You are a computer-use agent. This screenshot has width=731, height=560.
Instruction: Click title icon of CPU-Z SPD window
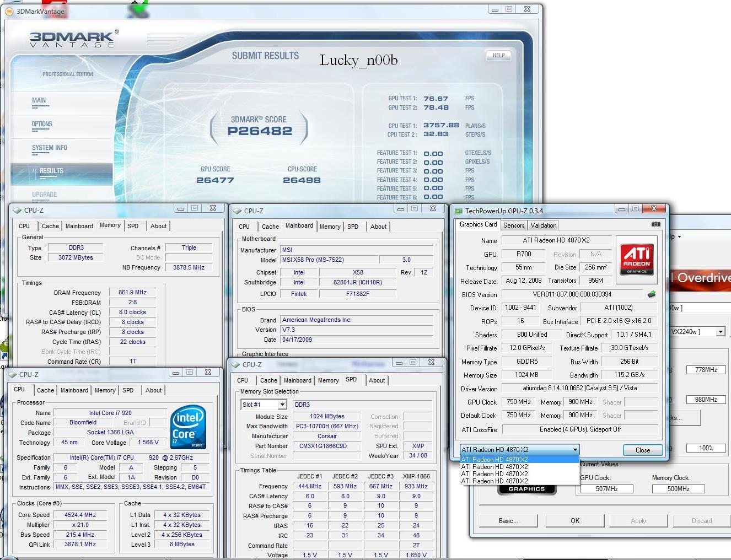coord(235,364)
